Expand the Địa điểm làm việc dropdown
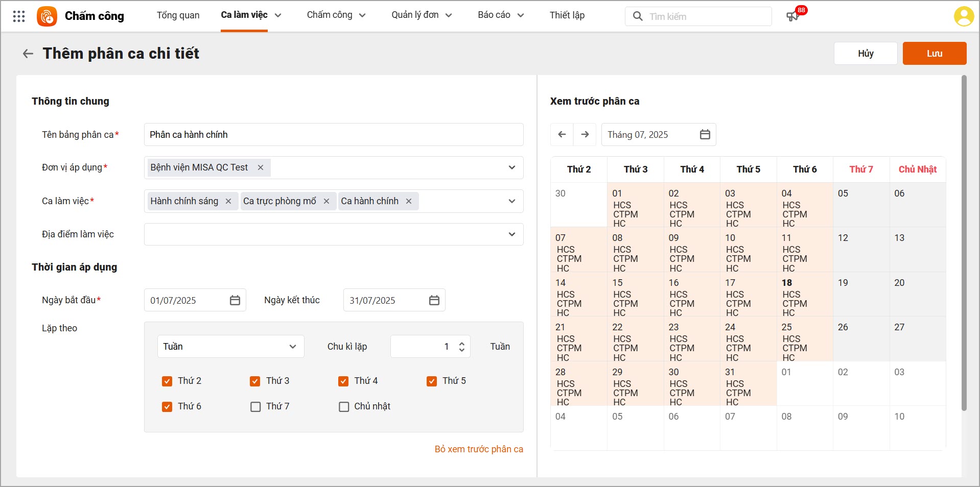 (x=511, y=234)
